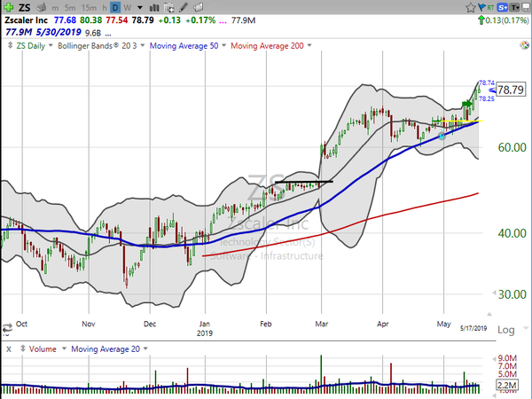The width and height of the screenshot is (532, 399).
Task: Open the timeframe dropdown arrow
Action: pos(140,7)
